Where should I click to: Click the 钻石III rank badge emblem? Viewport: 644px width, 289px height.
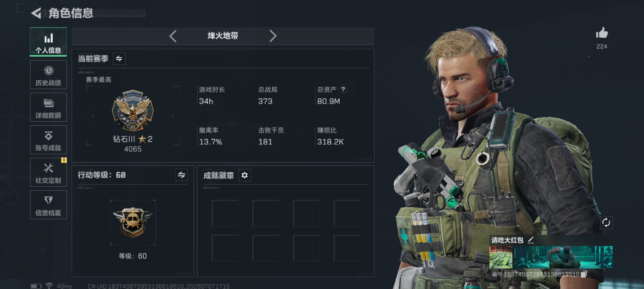point(133,111)
